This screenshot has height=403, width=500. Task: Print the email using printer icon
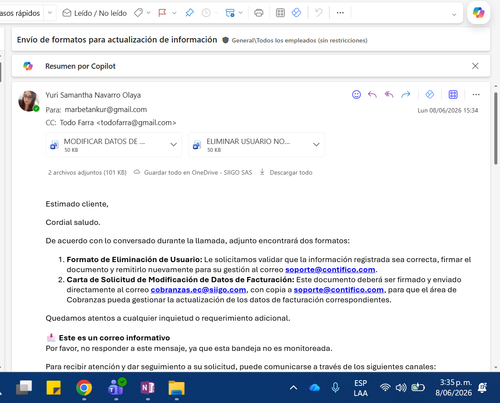(259, 13)
